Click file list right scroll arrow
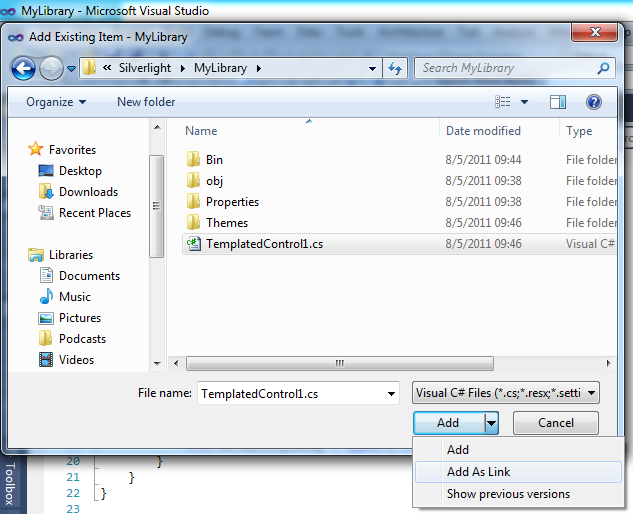Screen dimensions: 633x514 [x=608, y=363]
